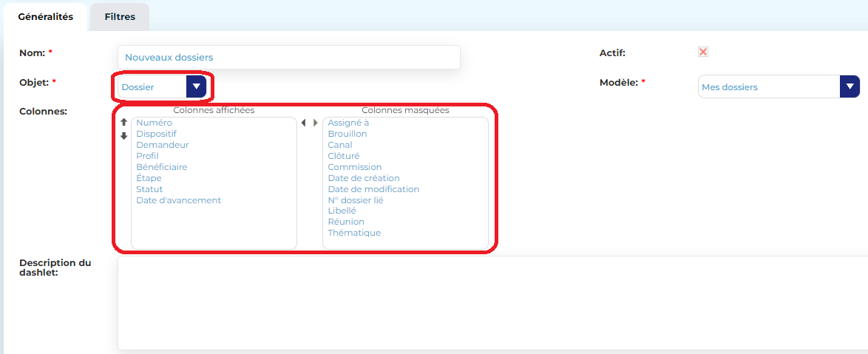
Task: Click the move up arrow icon
Action: point(123,123)
